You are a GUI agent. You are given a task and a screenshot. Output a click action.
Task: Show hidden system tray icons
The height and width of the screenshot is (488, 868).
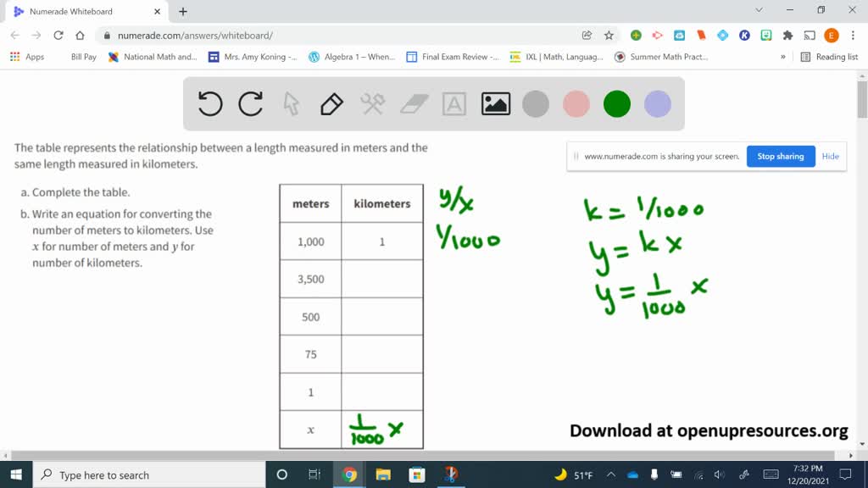610,475
